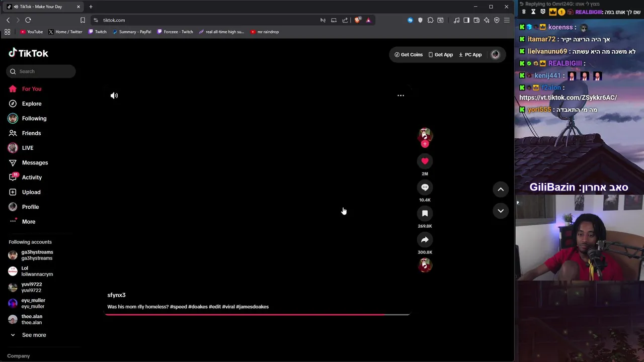Expand the Company footer section
644x362 pixels.
coord(19,356)
